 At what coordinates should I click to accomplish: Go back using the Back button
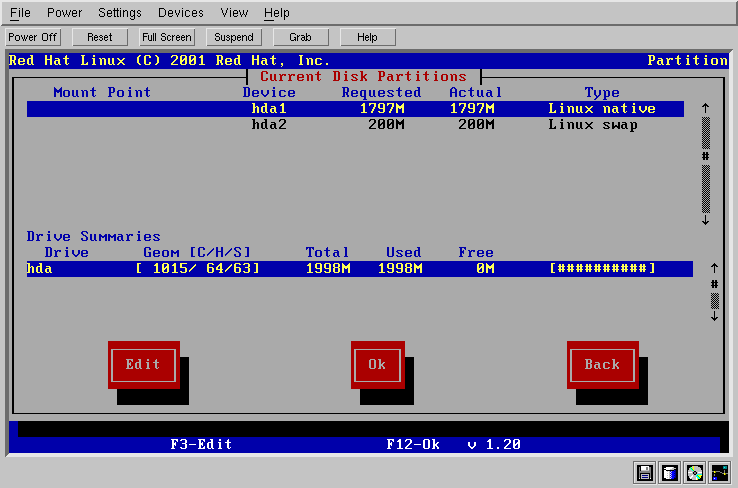click(602, 365)
